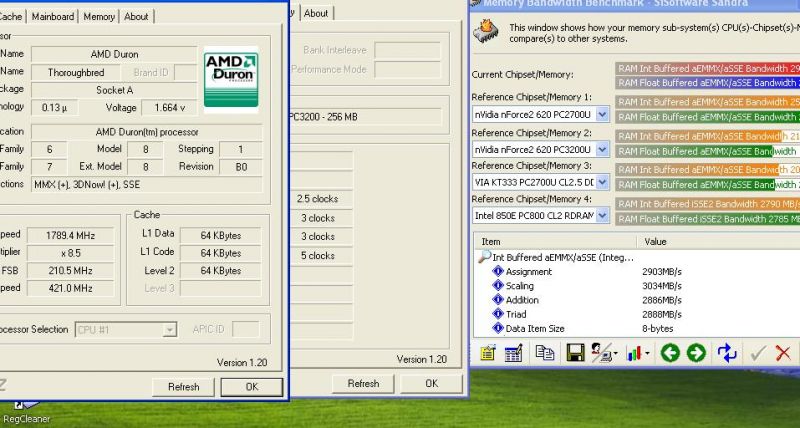The height and width of the screenshot is (428, 800).
Task: Click the memory chip icon in Sandra header
Action: pyautogui.click(x=485, y=32)
